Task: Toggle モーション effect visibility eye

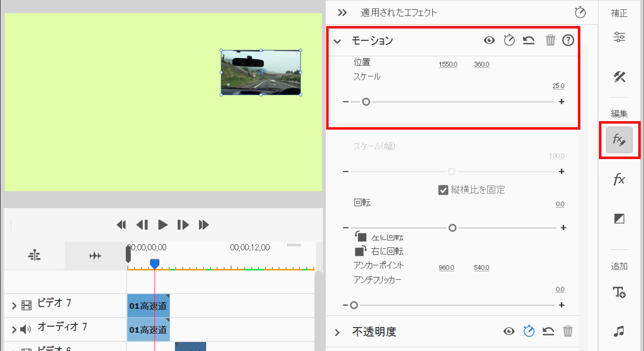Action: click(x=489, y=40)
